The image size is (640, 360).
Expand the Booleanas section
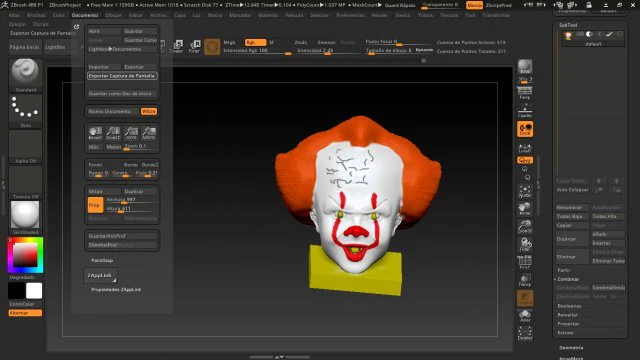click(569, 306)
